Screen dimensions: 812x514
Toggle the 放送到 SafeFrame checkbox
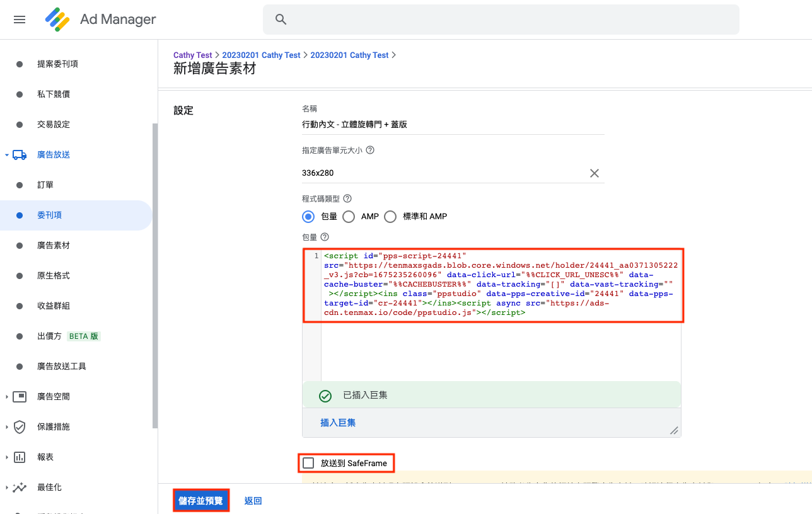308,464
